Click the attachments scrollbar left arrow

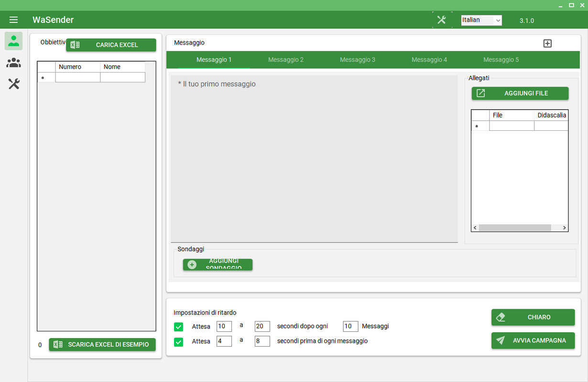[475, 228]
